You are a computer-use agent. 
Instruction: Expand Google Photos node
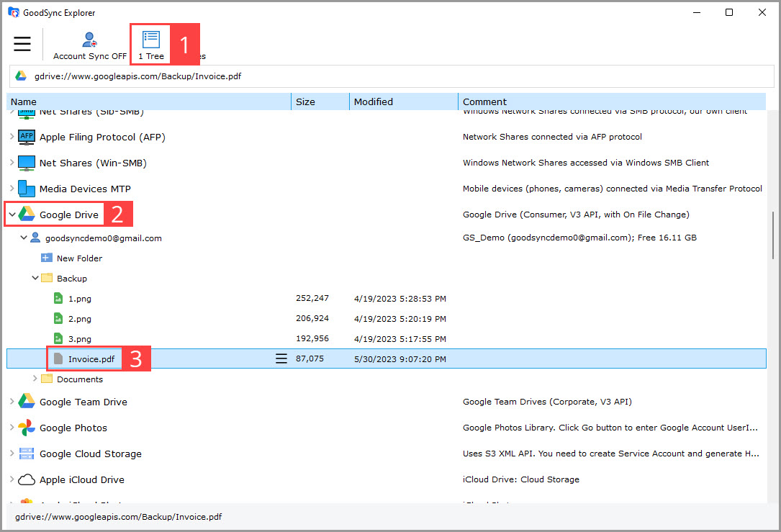[12, 427]
